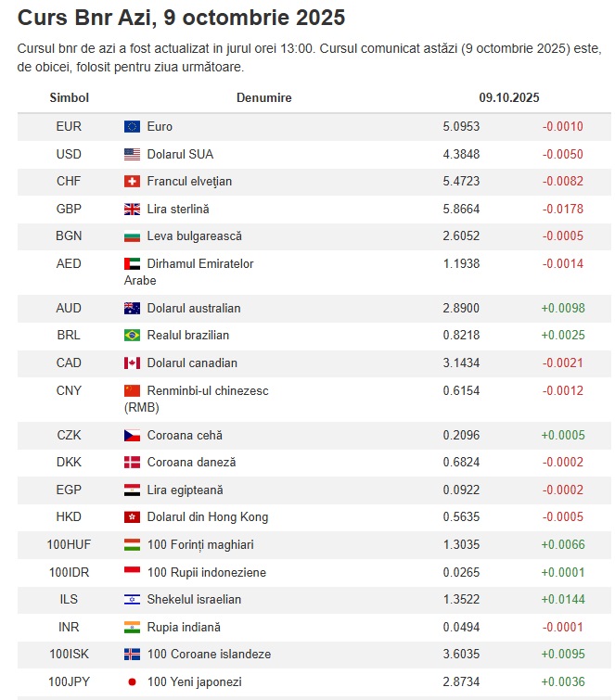Open the Euro currency link
Image resolution: width=615 pixels, height=700 pixels.
pos(160,127)
